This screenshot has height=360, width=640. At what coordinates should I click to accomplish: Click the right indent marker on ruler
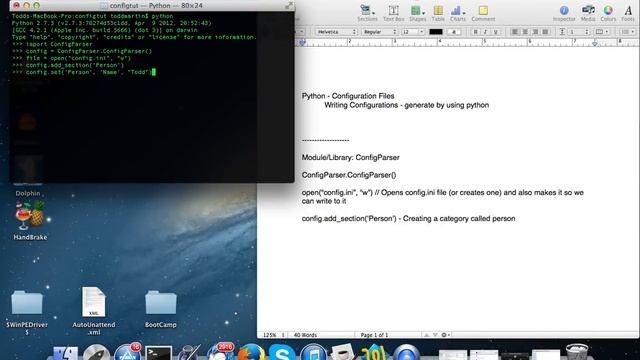pyautogui.click(x=595, y=43)
